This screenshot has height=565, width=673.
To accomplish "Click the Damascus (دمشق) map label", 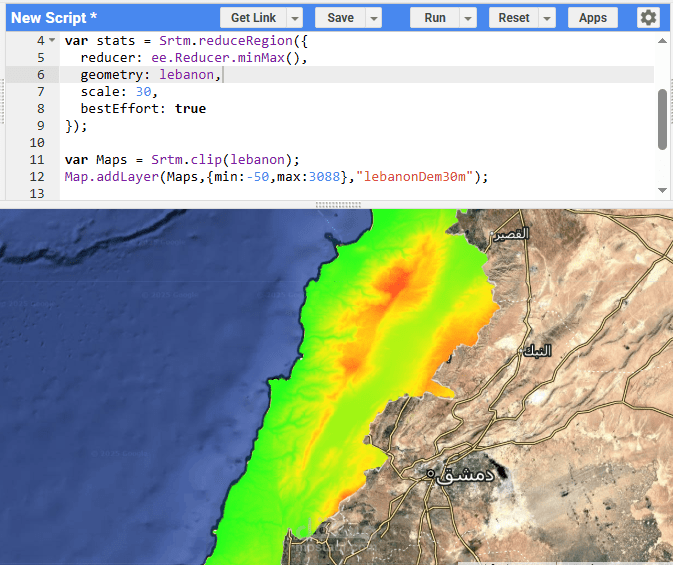I will click(466, 475).
